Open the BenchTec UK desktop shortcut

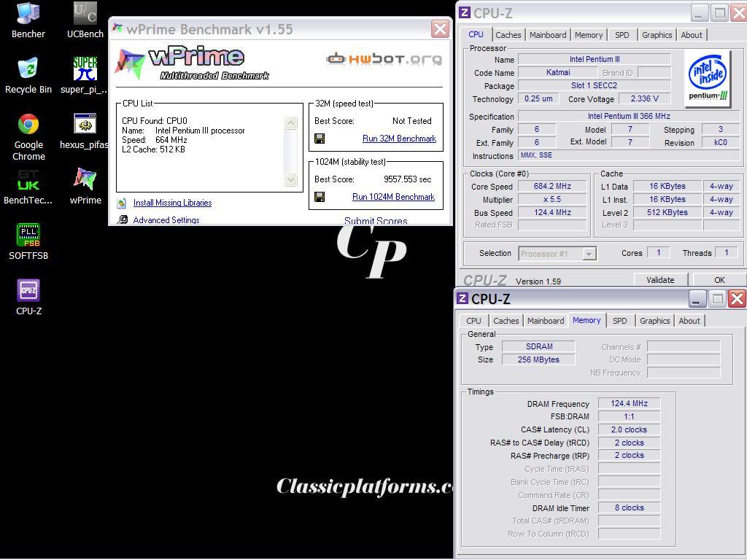pos(28,187)
